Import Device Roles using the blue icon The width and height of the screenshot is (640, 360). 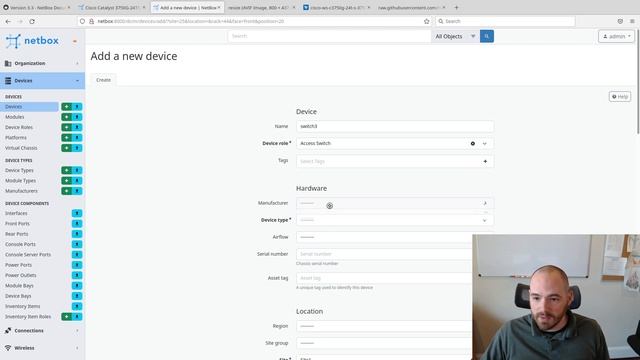(77, 127)
